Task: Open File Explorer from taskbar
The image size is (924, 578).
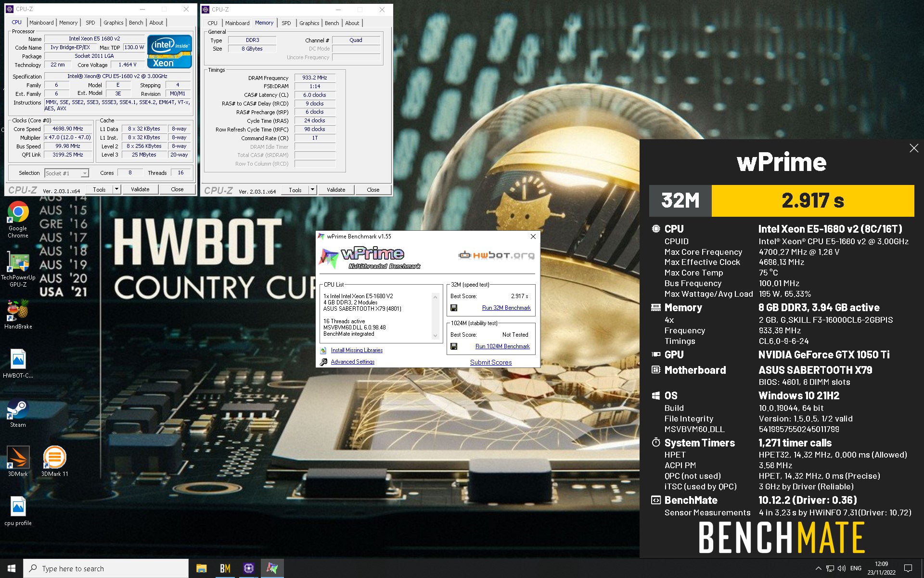Action: click(201, 568)
